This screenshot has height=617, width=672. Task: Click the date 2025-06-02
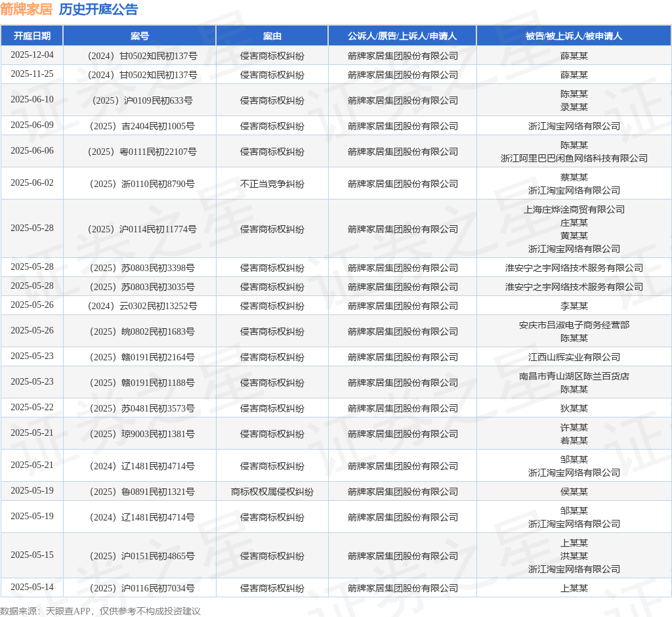pyautogui.click(x=32, y=183)
